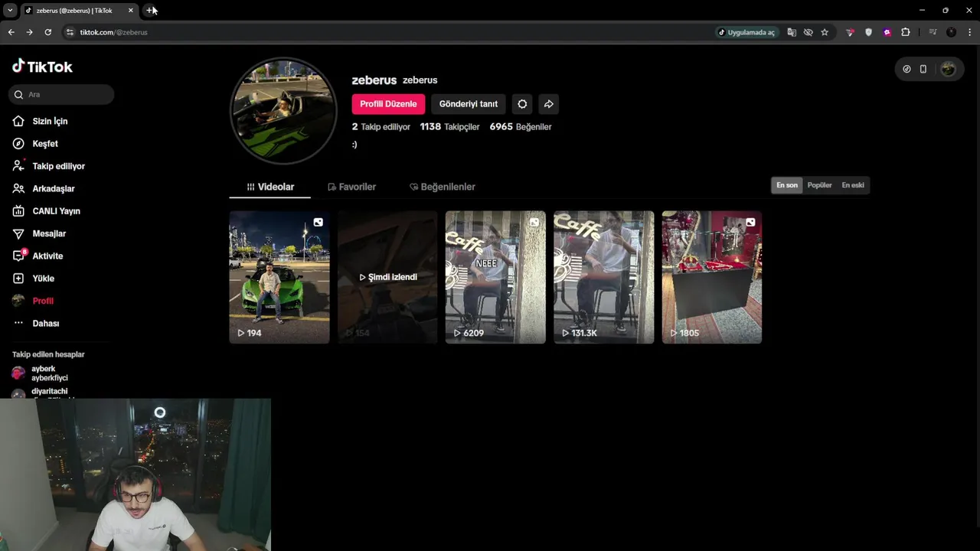980x551 pixels.
Task: Click the profile settings gear icon
Action: pyautogui.click(x=522, y=104)
